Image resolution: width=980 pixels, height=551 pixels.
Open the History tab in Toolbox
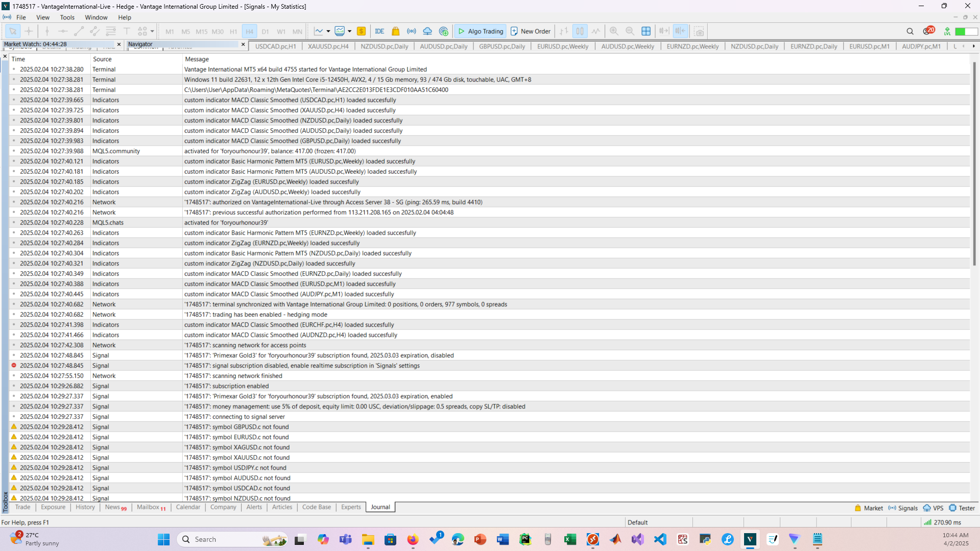(85, 507)
